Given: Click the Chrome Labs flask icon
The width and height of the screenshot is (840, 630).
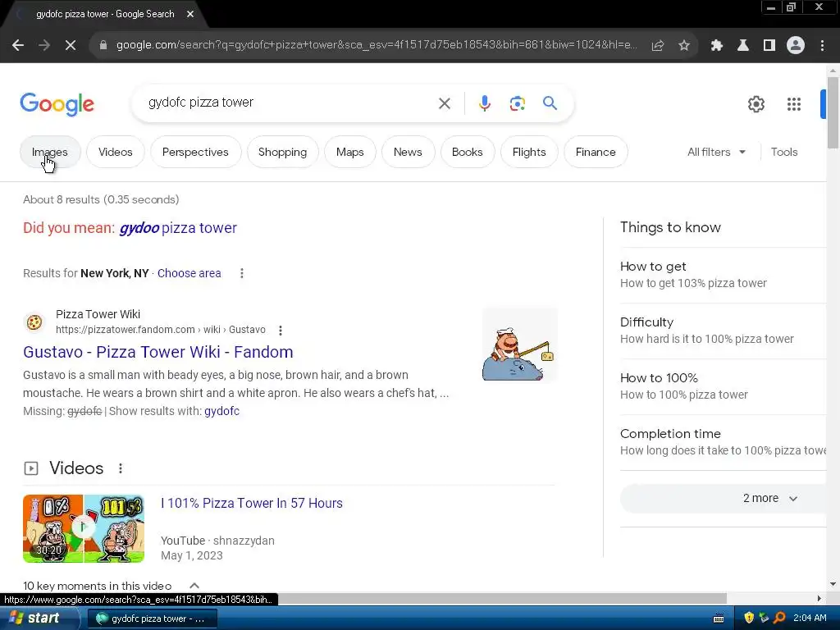Looking at the screenshot, I should pyautogui.click(x=742, y=46).
